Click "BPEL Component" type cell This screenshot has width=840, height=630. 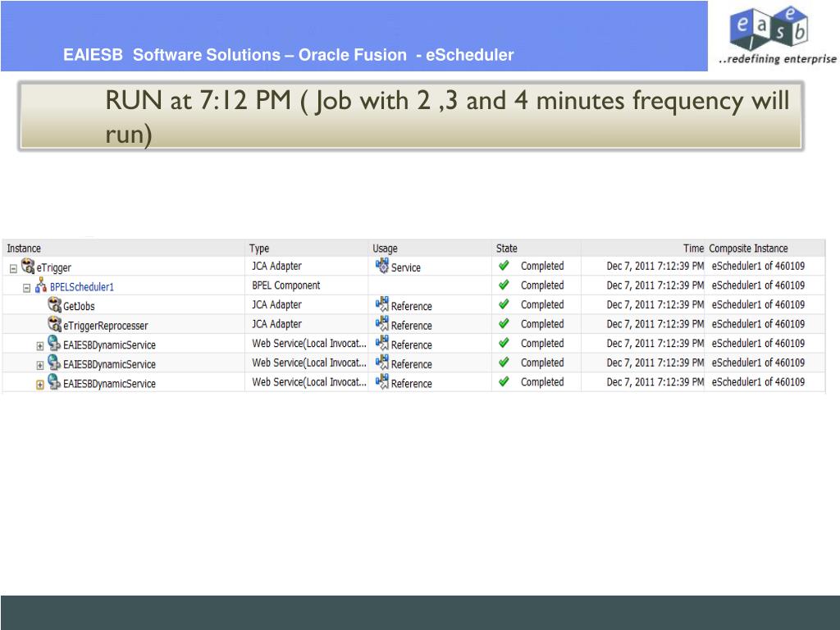point(286,285)
